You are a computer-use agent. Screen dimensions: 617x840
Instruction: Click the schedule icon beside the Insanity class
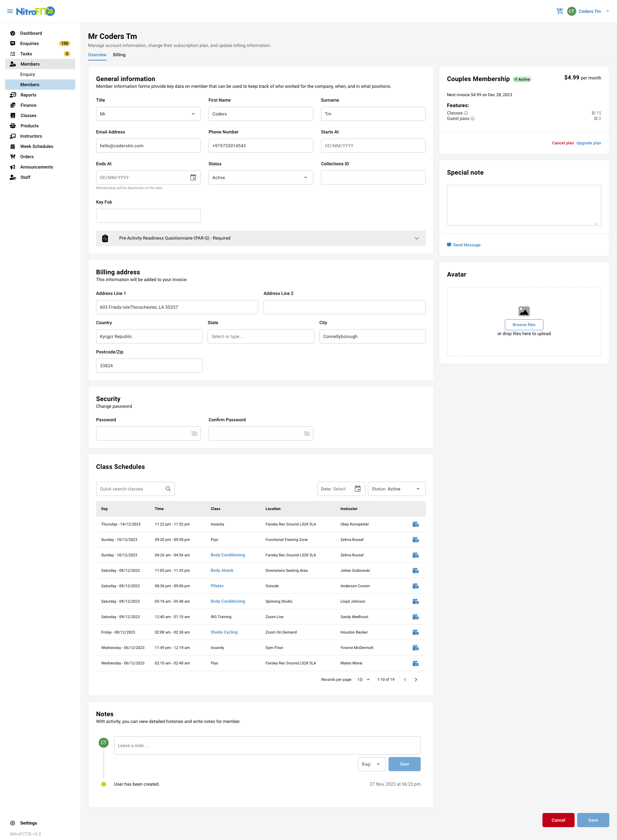click(x=416, y=524)
